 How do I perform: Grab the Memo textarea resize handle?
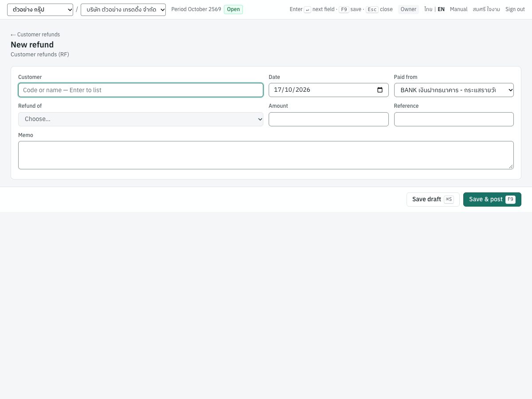pos(511,166)
